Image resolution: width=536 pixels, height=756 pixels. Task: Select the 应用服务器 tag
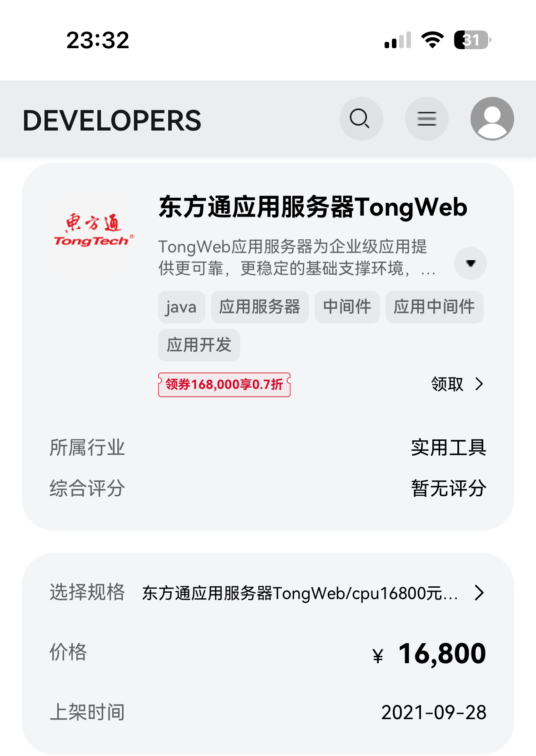260,307
